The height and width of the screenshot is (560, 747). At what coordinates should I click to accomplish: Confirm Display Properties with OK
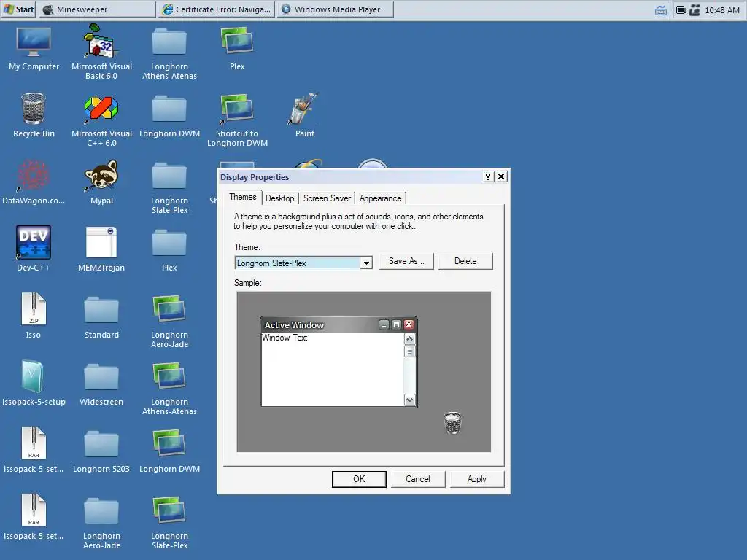(359, 479)
